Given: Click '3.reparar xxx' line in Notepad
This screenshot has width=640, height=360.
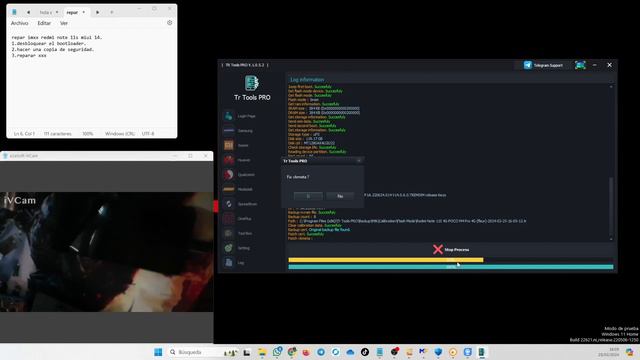Looking at the screenshot, I should pos(29,56).
